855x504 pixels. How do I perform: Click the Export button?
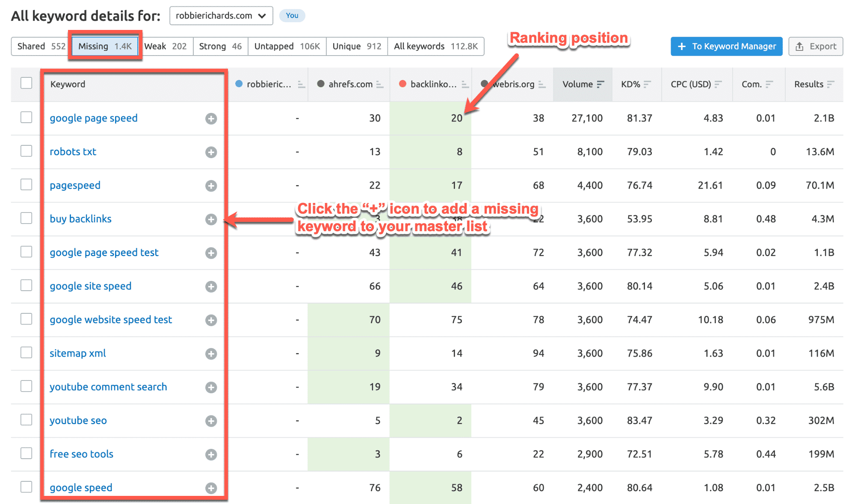point(816,46)
